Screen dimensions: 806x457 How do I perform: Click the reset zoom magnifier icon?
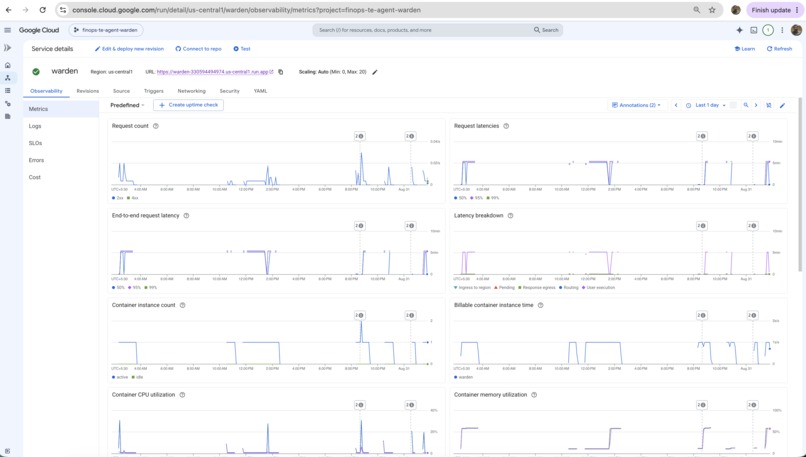(746, 105)
